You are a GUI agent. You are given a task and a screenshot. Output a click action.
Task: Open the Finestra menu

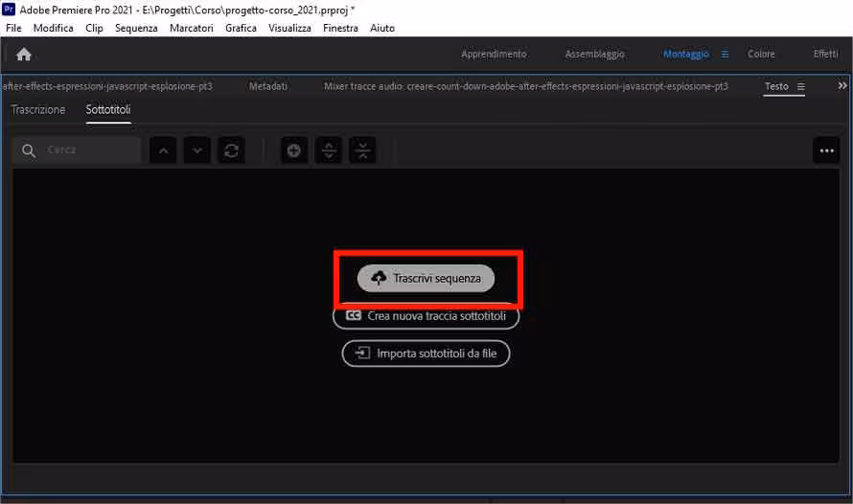coord(340,29)
